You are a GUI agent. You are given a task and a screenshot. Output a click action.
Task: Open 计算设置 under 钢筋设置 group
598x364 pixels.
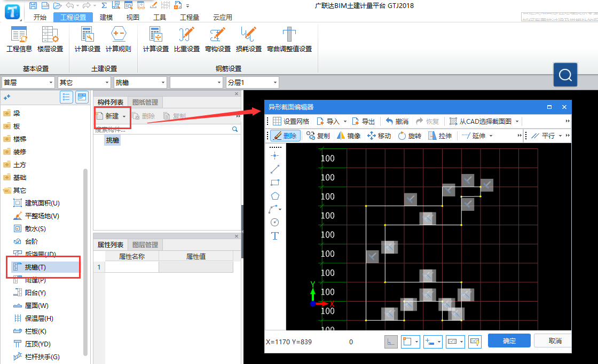click(155, 39)
